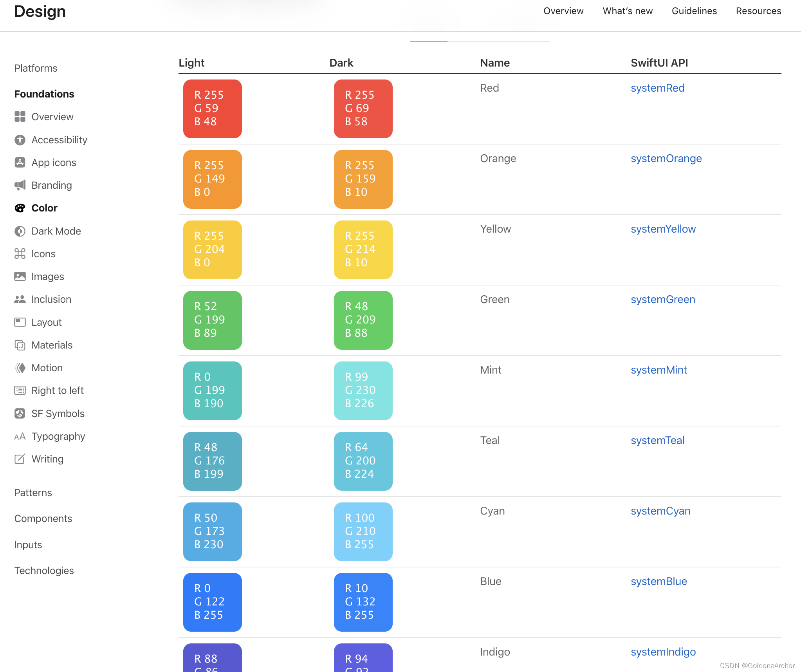Click the light Indigo swatch R 88
801x672 pixels.
click(x=213, y=658)
